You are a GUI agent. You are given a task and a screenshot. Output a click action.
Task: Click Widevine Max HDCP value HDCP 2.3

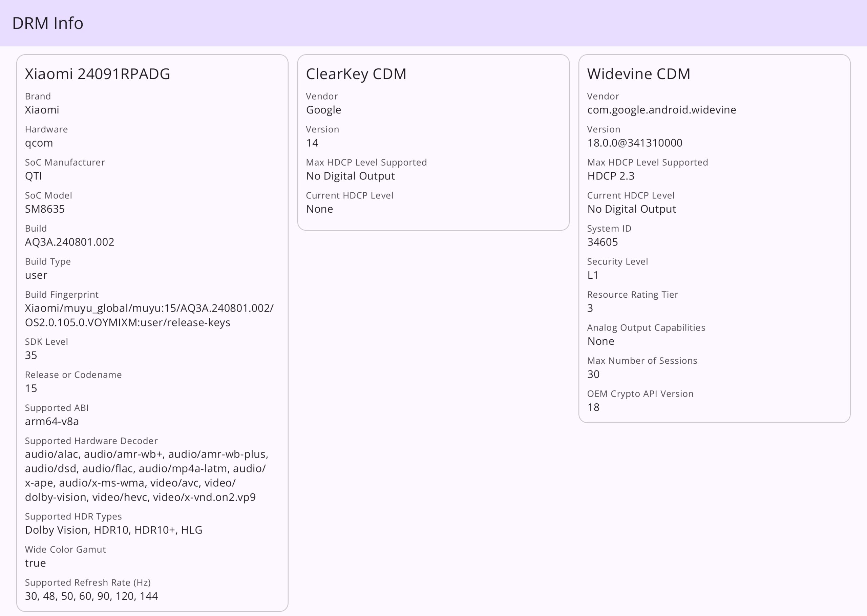(x=611, y=176)
